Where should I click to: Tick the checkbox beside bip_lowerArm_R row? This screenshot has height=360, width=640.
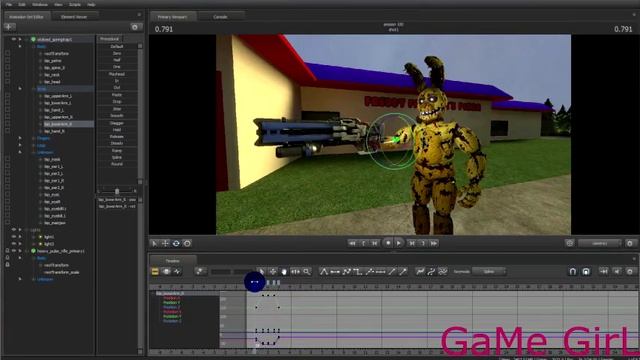click(7, 124)
